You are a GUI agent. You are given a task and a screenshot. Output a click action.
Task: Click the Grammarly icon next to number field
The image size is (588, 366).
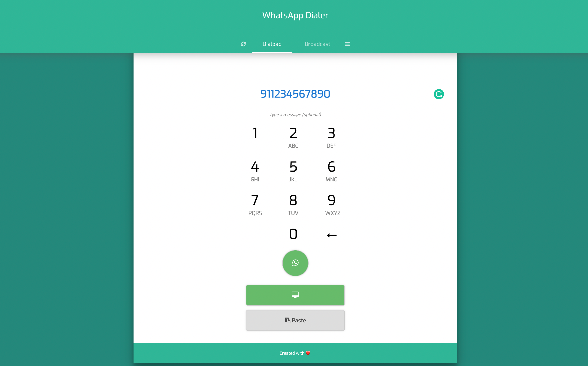(x=439, y=94)
